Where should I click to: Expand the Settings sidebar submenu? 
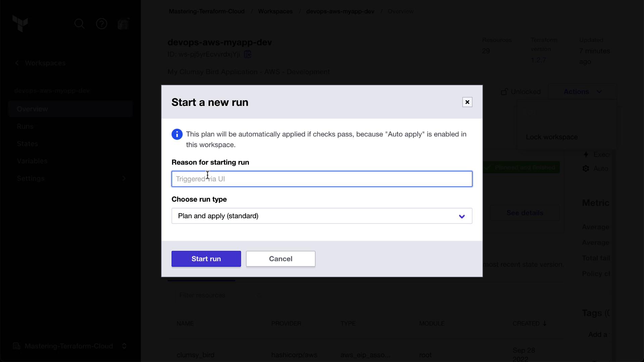tap(124, 178)
